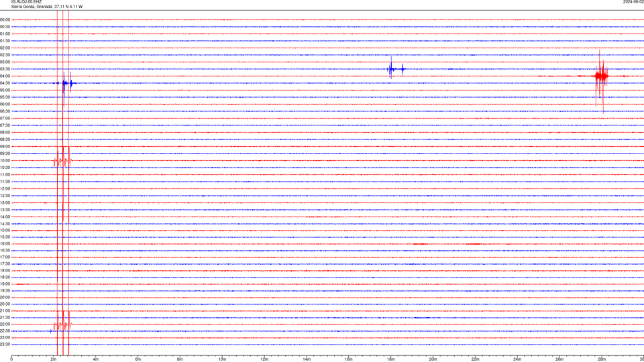Select the 07:30 time row label
Viewport: 644px width, 362px height.
coord(5,125)
